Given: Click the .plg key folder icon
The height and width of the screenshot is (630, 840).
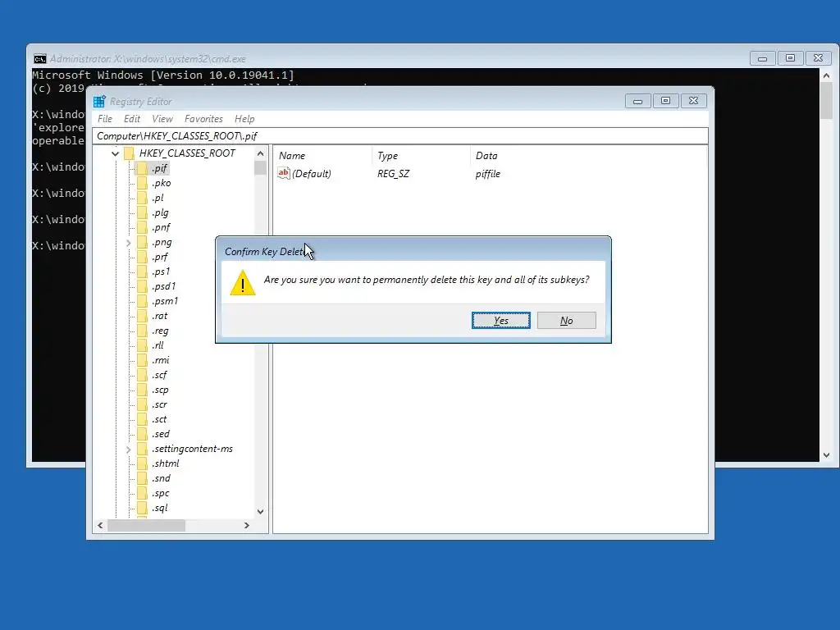Looking at the screenshot, I should [142, 212].
